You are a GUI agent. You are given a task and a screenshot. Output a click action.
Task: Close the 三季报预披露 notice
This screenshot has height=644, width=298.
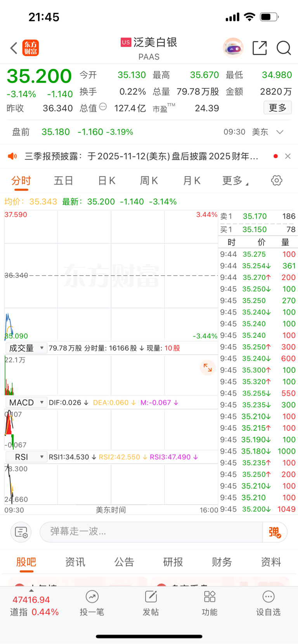click(288, 156)
